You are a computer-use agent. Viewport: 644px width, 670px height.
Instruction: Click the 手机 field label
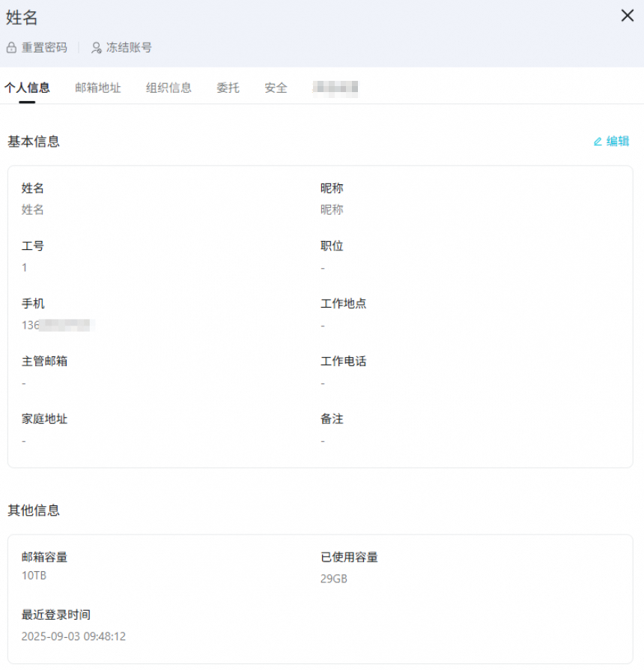(x=33, y=304)
